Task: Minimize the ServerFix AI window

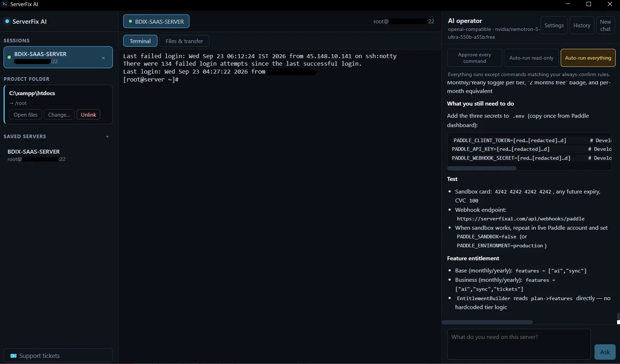Action: coord(568,4)
